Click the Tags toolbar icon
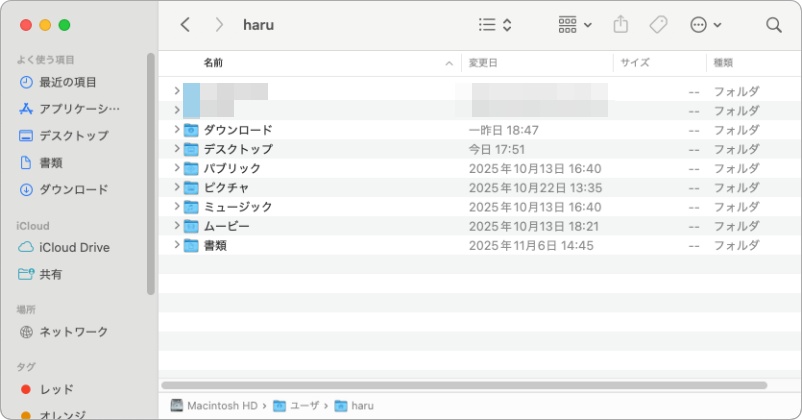802x420 pixels. [658, 25]
